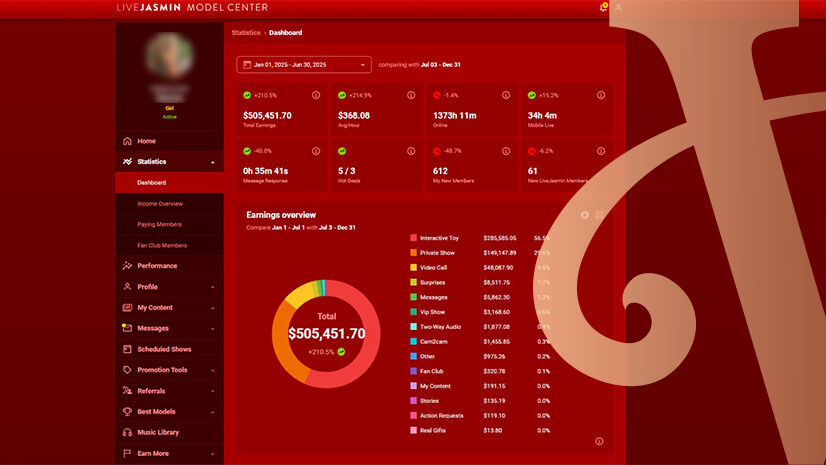Click the Surprises $8,511.75 legend row
This screenshot has height=465, width=826.
[x=480, y=282]
